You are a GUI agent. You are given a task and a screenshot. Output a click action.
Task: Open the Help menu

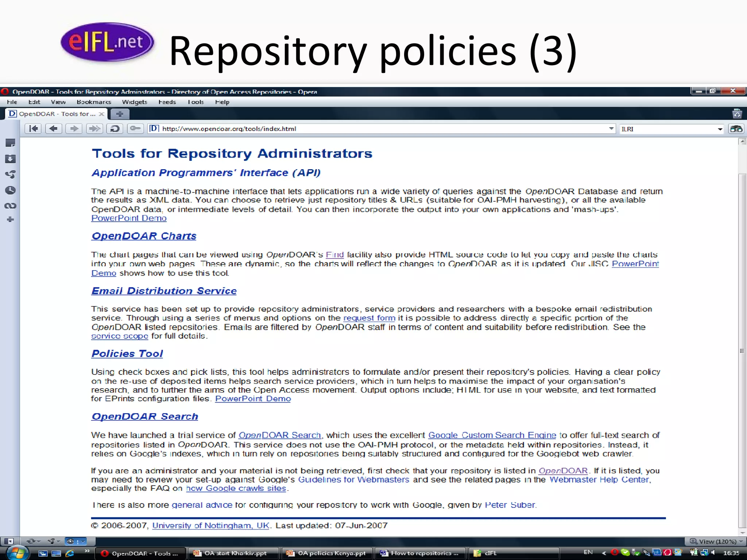pos(222,102)
